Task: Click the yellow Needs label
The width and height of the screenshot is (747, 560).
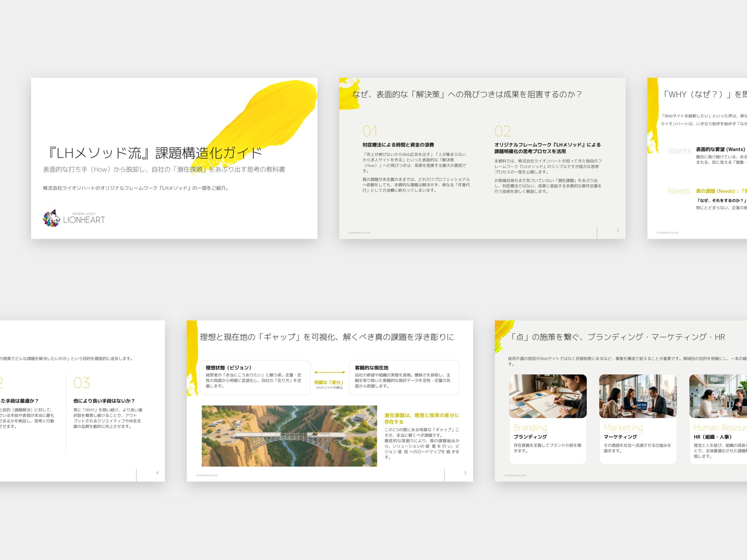Action: [x=679, y=191]
